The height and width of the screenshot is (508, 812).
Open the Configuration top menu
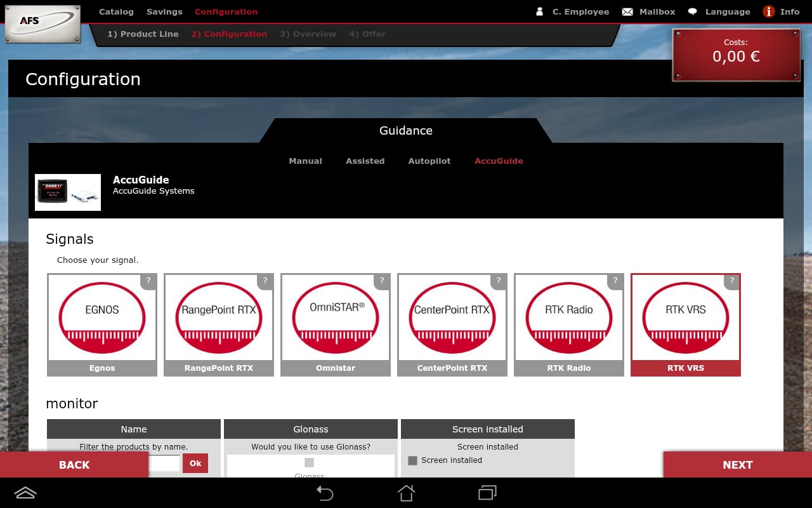pos(226,11)
